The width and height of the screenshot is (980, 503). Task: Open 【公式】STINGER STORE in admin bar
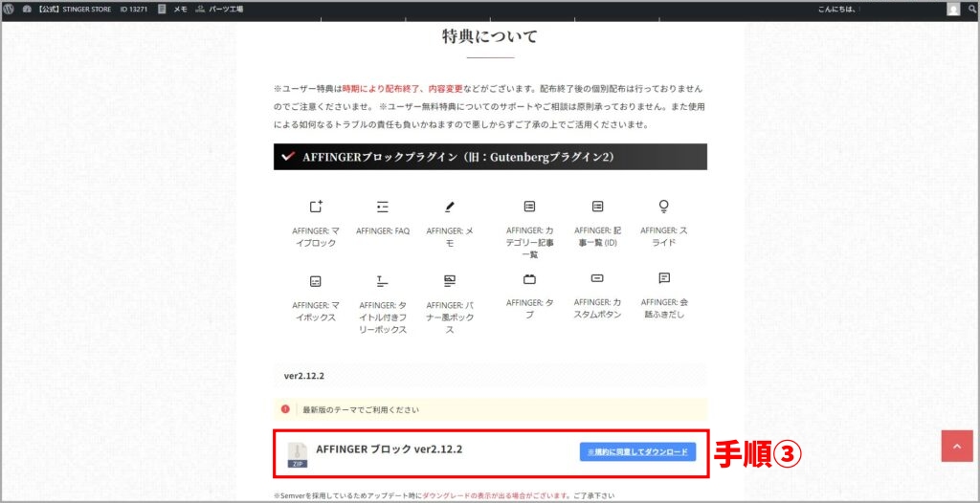point(67,9)
